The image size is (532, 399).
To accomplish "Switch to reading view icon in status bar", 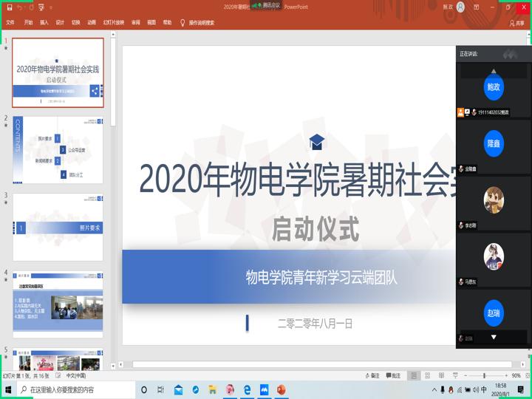I will (441, 375).
